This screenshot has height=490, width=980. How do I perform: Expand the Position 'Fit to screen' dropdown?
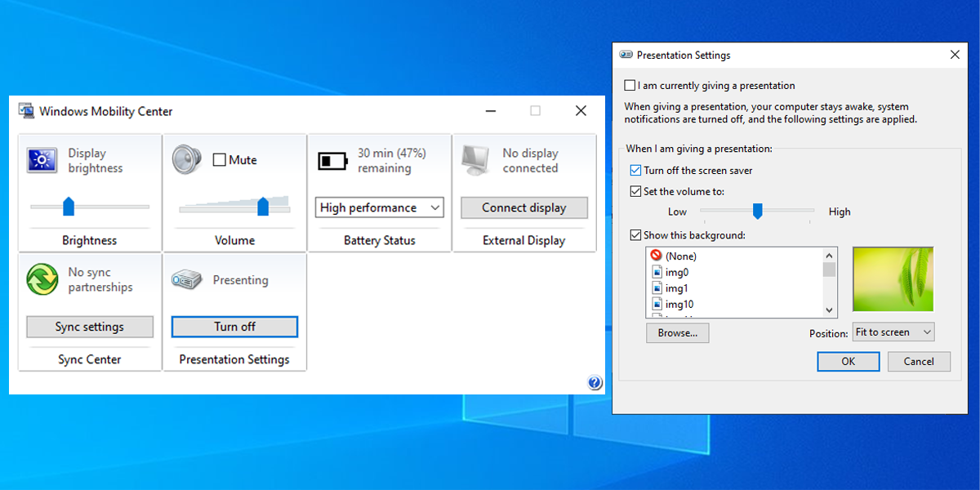coord(893,332)
